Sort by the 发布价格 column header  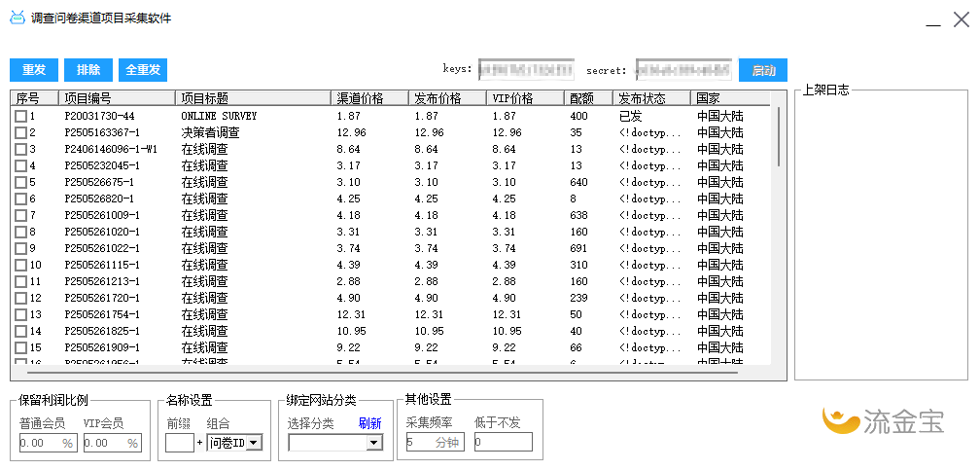447,98
